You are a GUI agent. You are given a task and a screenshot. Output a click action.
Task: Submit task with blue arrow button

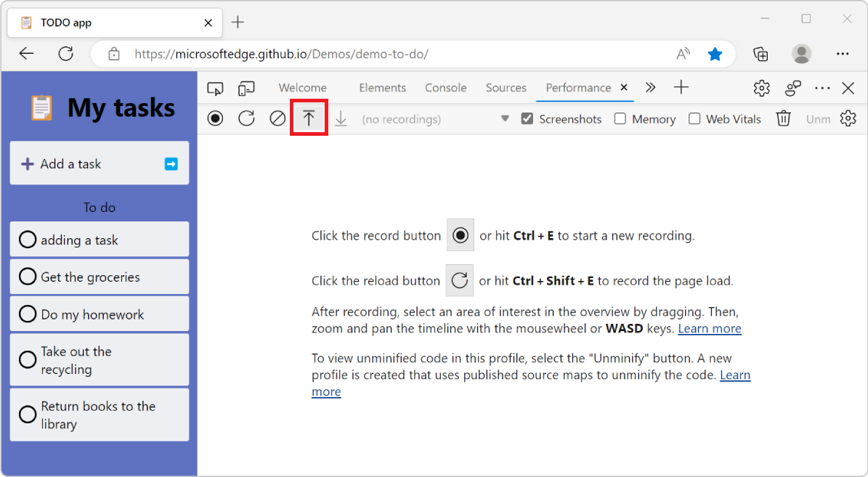[171, 164]
